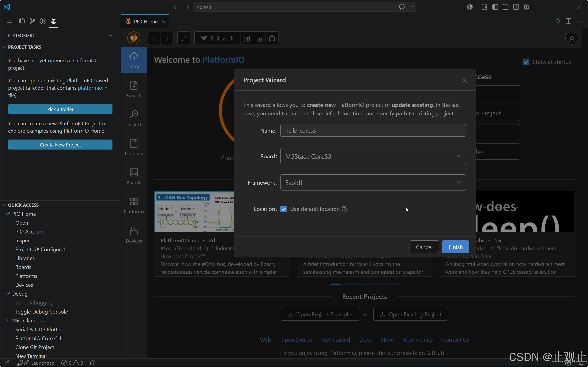Open the Boards page in PIO sidebar
The image size is (588, 367).
click(x=134, y=176)
